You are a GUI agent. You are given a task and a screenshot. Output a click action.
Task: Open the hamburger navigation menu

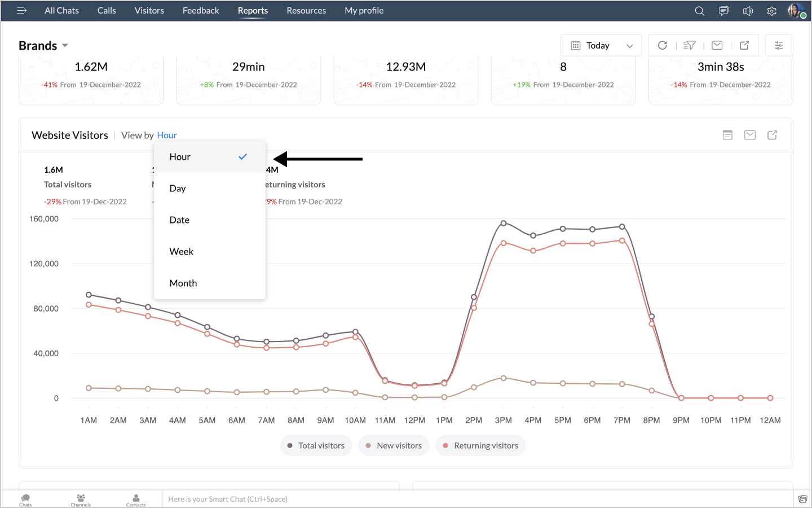pos(21,11)
